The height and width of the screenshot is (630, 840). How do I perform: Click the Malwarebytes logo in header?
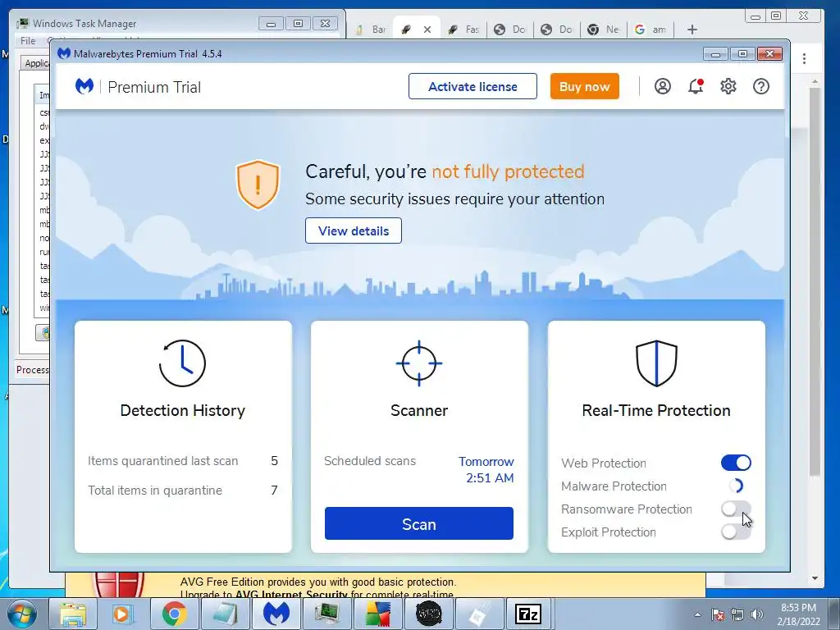[84, 86]
